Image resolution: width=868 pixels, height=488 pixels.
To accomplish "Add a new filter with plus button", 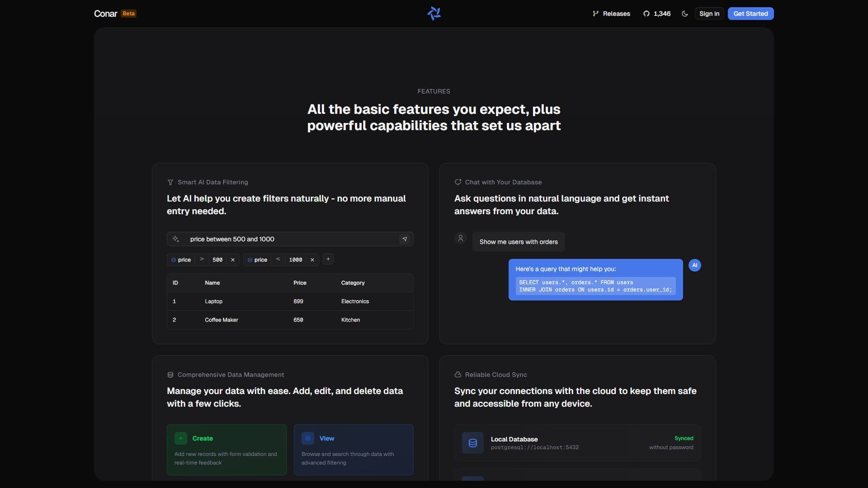I will pos(328,259).
